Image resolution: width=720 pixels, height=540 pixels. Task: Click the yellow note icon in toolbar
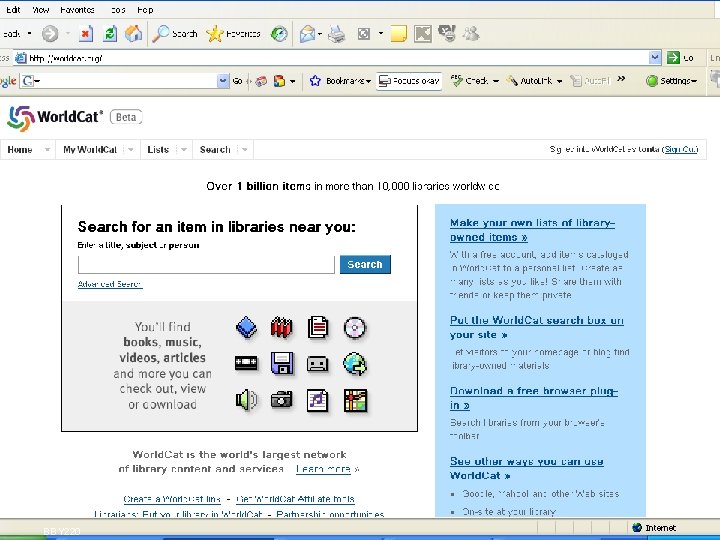[x=399, y=34]
